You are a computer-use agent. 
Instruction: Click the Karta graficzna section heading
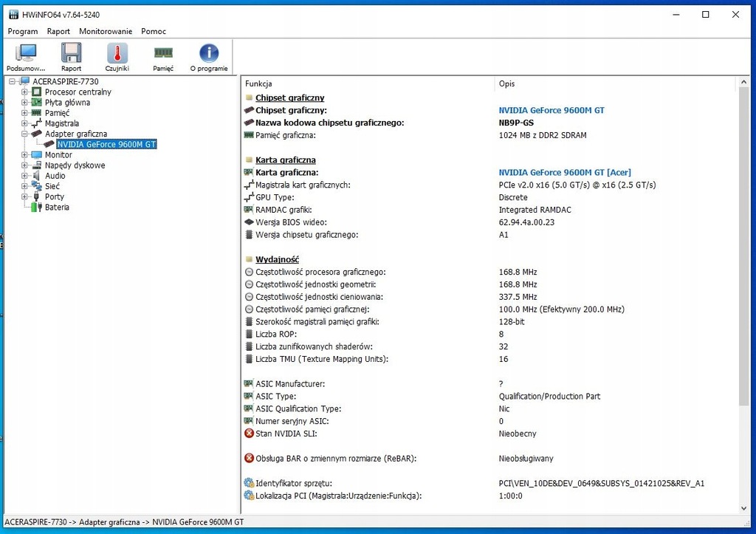(286, 160)
